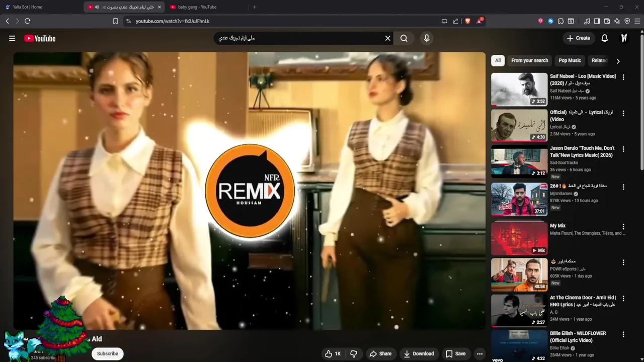Screen dimensions: 644x362
Task: Open Billie Eilish WILDFLOWER title
Action: (578, 337)
